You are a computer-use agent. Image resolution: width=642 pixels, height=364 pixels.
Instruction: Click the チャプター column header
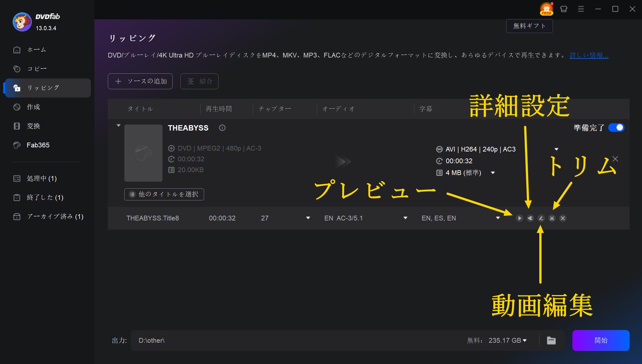[275, 109]
